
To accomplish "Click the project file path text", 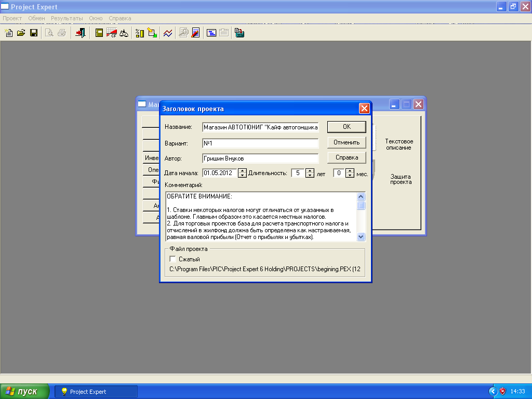I will pos(264,269).
